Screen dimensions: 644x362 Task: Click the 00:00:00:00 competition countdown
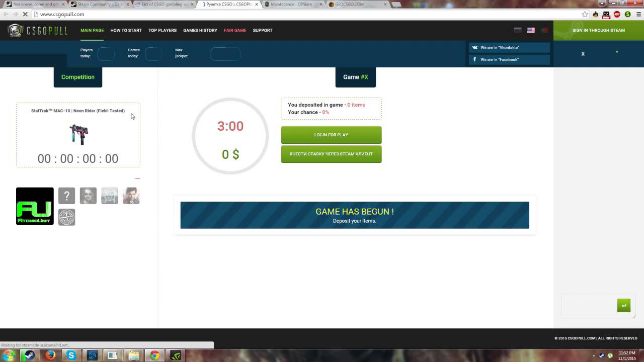78,159
